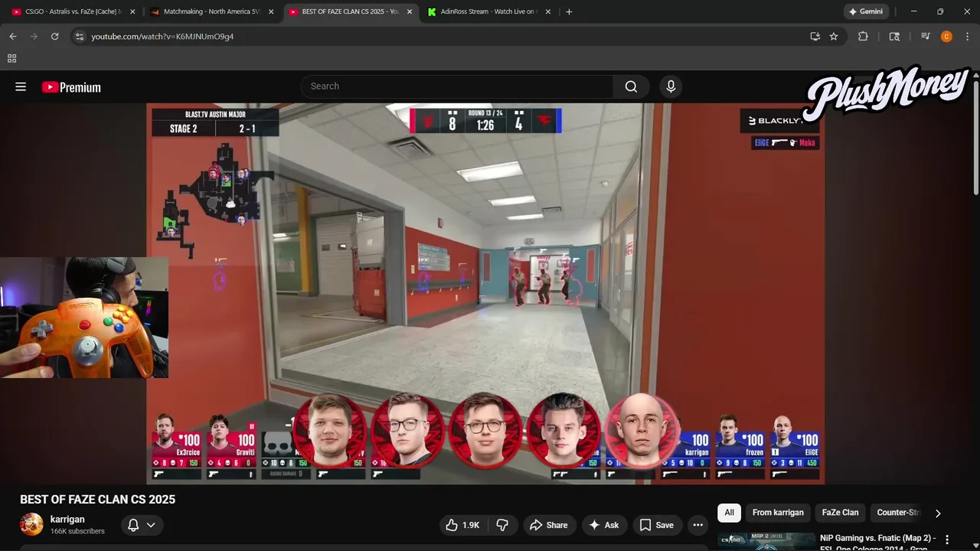Open the karrigan channel name link
The height and width of the screenshot is (551, 980).
pyautogui.click(x=67, y=519)
